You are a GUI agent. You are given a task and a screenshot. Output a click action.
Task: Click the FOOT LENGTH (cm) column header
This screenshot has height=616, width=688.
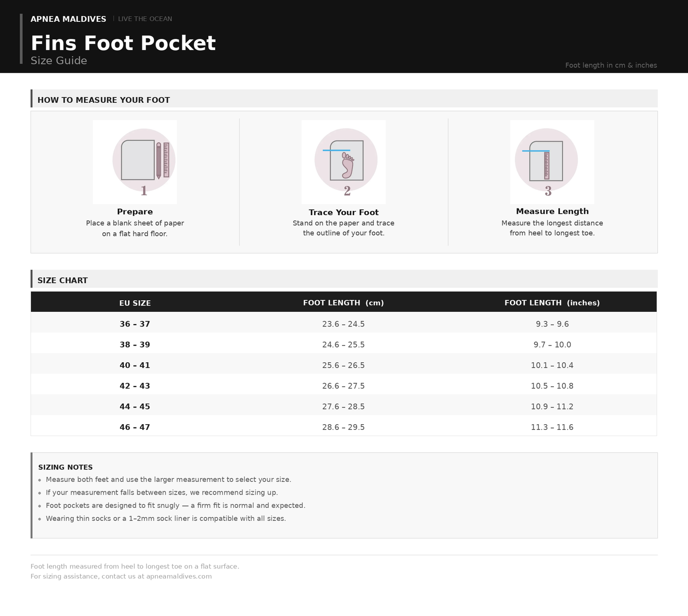point(343,303)
